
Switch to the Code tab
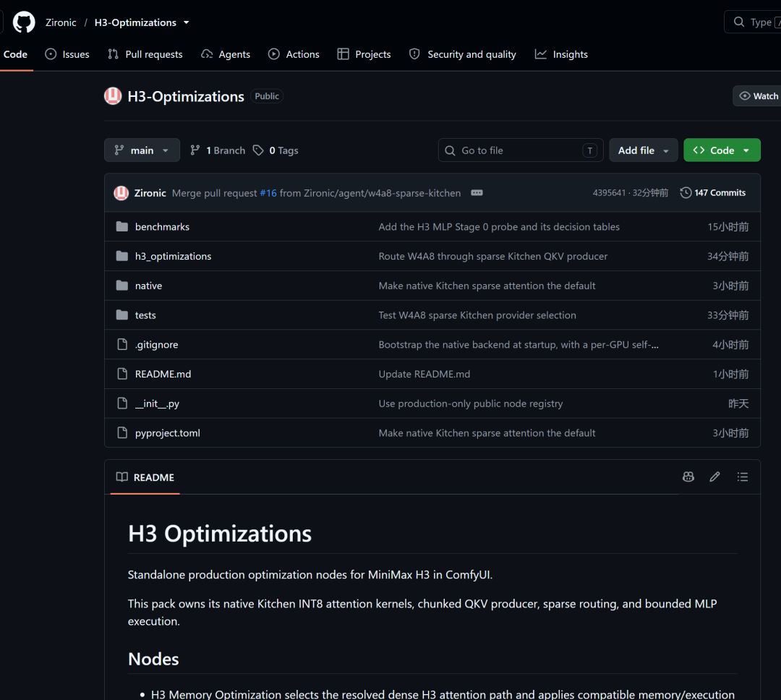click(x=15, y=54)
